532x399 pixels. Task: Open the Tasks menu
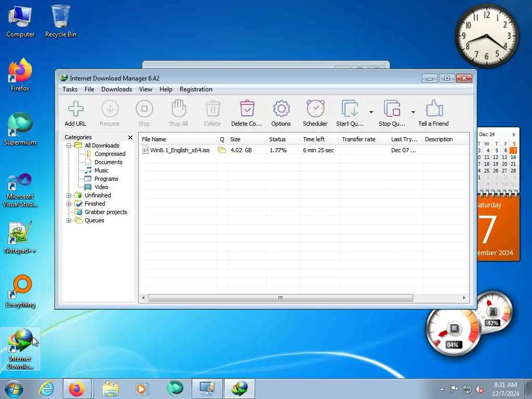(70, 89)
